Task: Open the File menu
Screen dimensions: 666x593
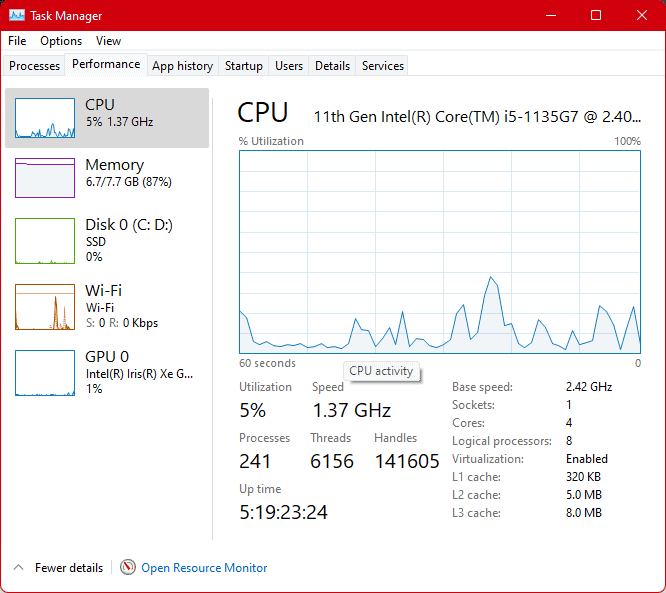Action: coord(17,41)
